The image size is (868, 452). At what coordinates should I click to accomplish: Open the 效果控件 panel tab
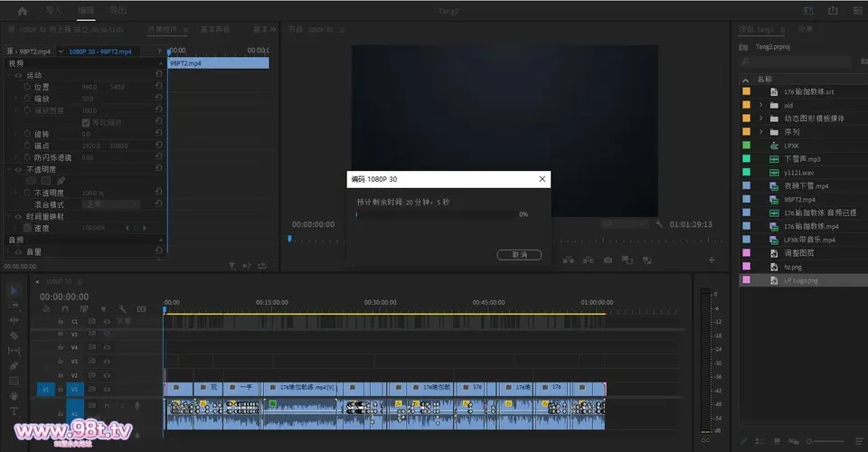point(162,29)
